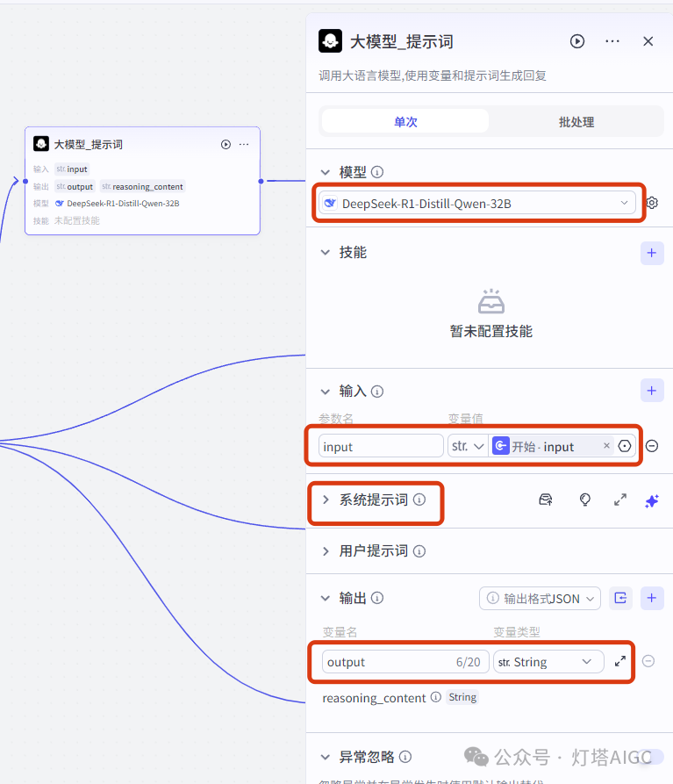Image resolution: width=673 pixels, height=784 pixels.
Task: Show info for reasoning_content variable
Action: (x=436, y=697)
